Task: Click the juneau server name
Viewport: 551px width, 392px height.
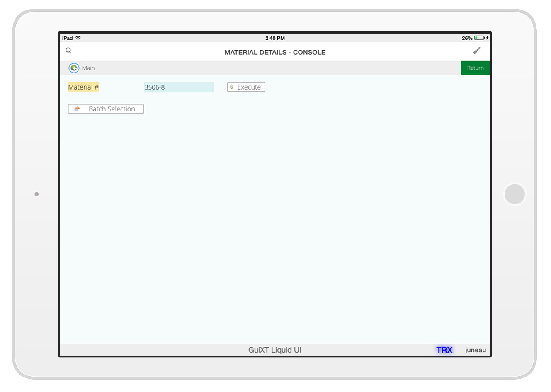Action: pyautogui.click(x=475, y=350)
